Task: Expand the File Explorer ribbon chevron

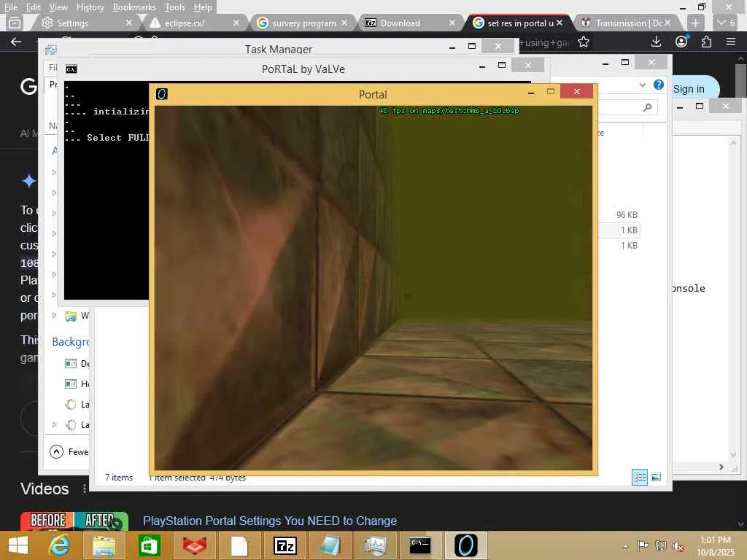Action: tap(643, 85)
